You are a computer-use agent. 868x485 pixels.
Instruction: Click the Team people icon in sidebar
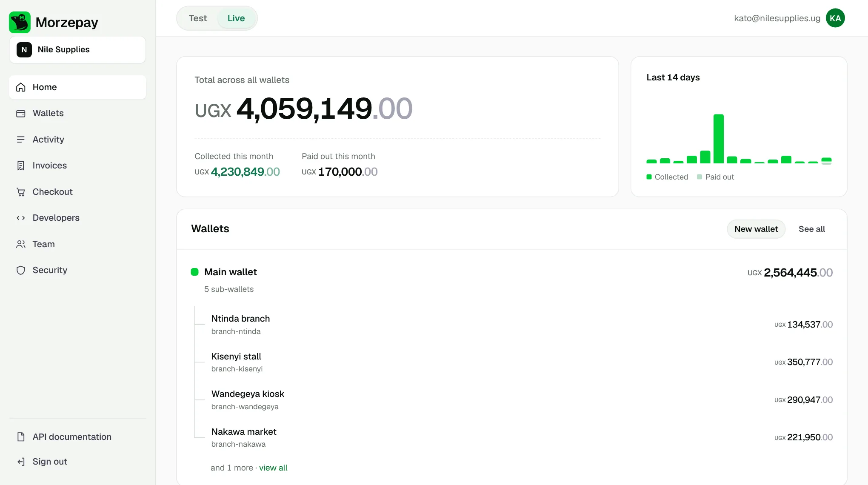tap(21, 244)
